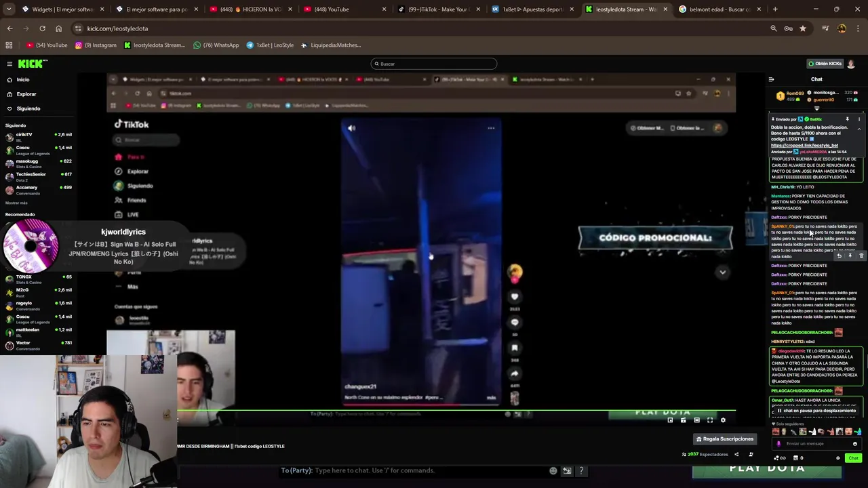This screenshot has width=868, height=488.
Task: Open channel points infinity icon
Action: pos(780,458)
